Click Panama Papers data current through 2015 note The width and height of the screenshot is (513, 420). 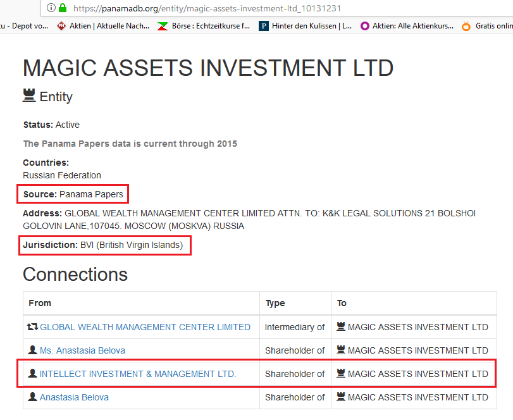tap(130, 144)
